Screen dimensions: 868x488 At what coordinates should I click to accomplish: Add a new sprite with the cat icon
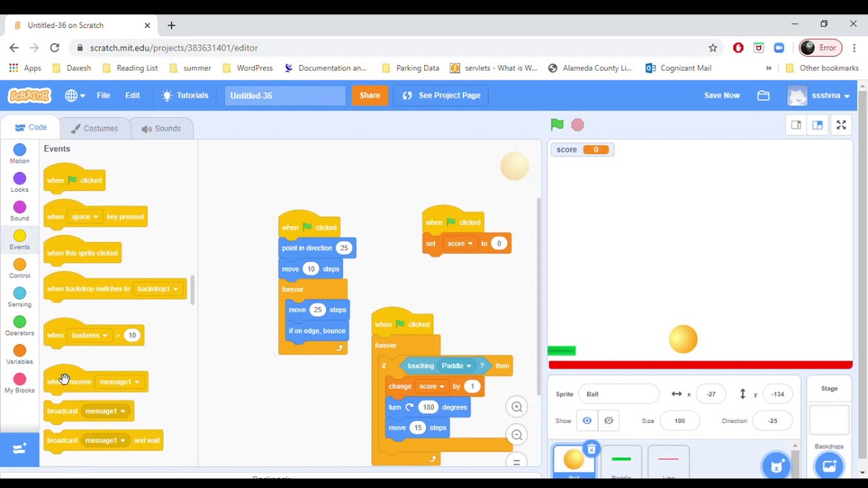click(776, 466)
